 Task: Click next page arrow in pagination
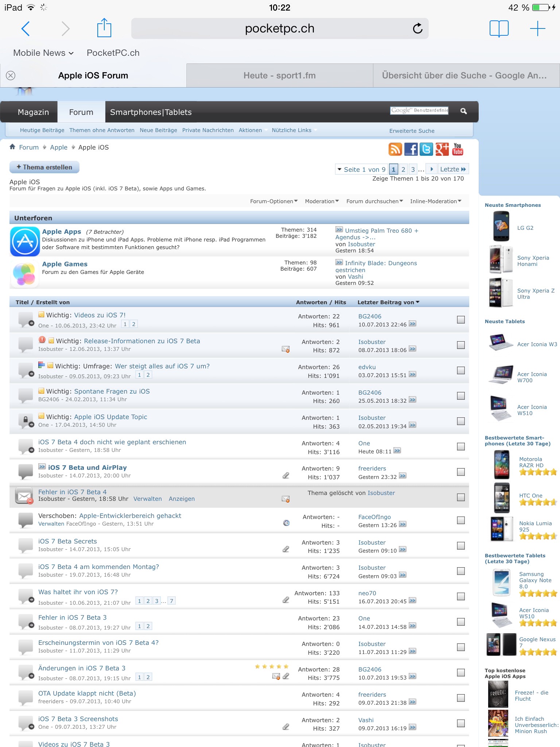point(431,169)
